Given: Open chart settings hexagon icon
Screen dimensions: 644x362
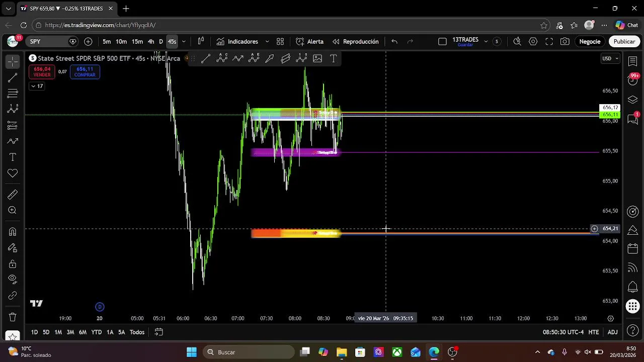Looking at the screenshot, I should pos(533,42).
